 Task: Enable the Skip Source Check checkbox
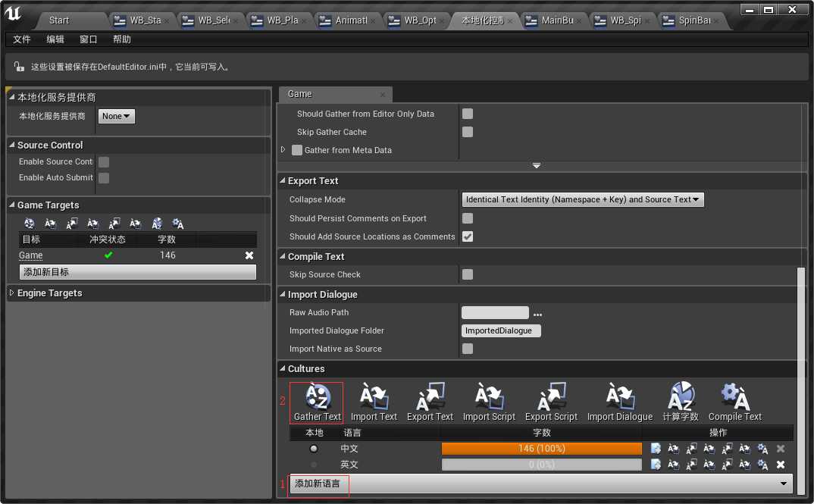pos(468,274)
